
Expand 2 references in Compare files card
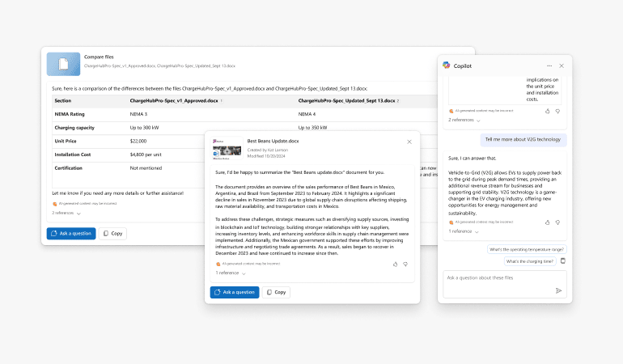(x=66, y=213)
